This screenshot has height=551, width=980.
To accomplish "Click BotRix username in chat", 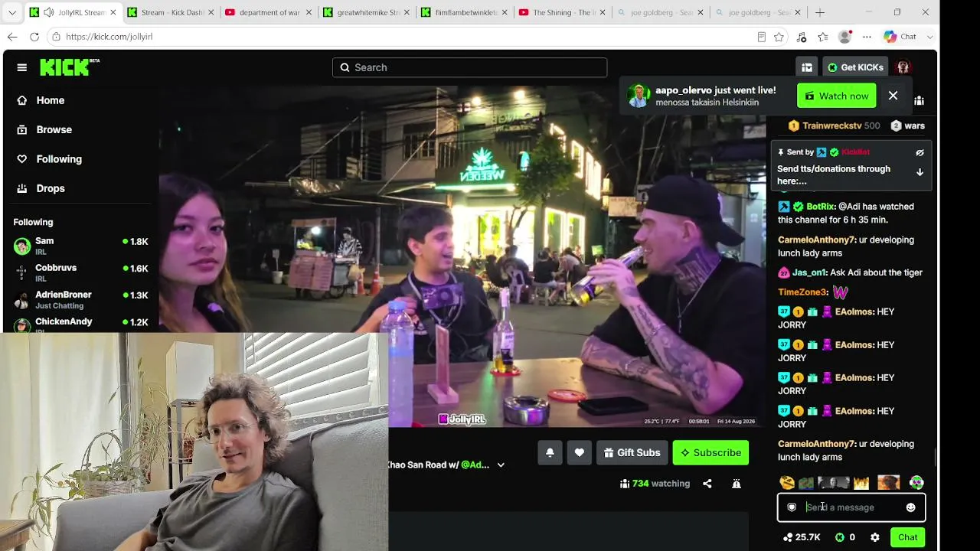I will [820, 207].
